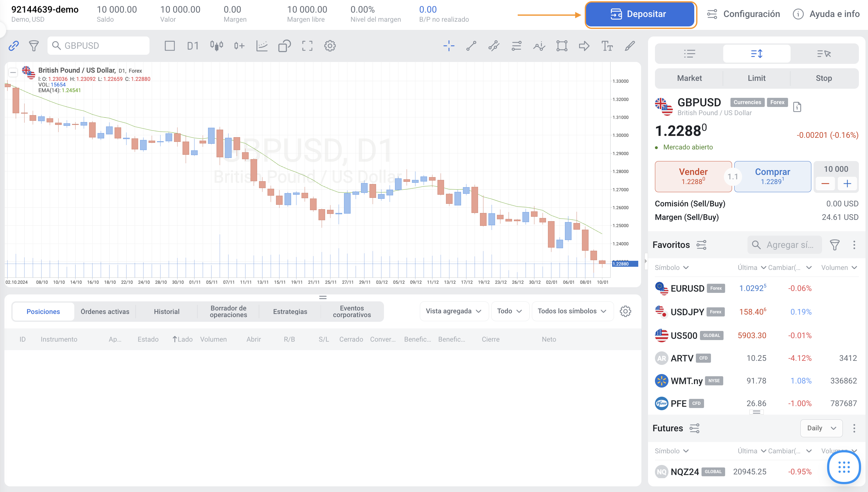Open the Daily futures period dropdown
868x492 pixels.
(821, 428)
